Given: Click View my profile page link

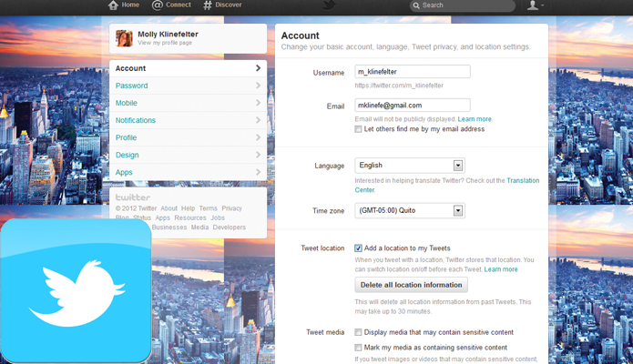Looking at the screenshot, I should (165, 43).
